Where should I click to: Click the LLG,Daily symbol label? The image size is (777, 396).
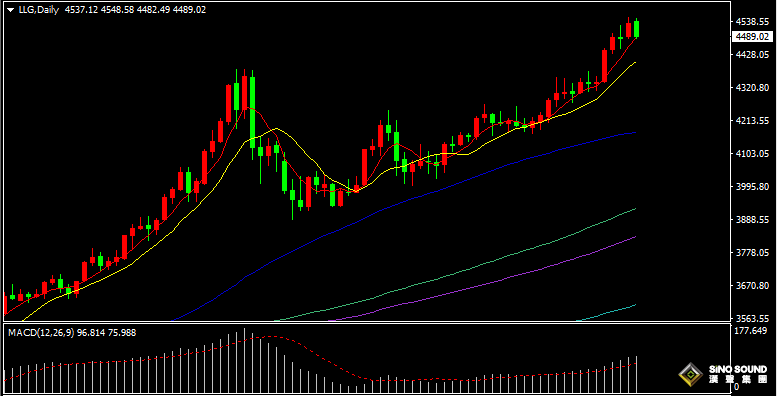pos(39,10)
